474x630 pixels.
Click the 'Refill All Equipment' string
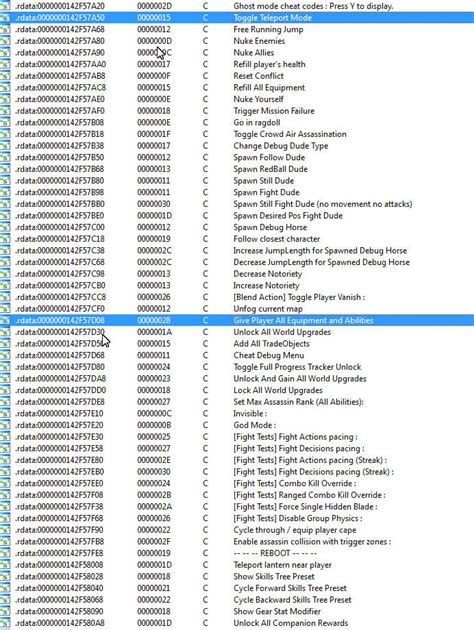click(269, 88)
